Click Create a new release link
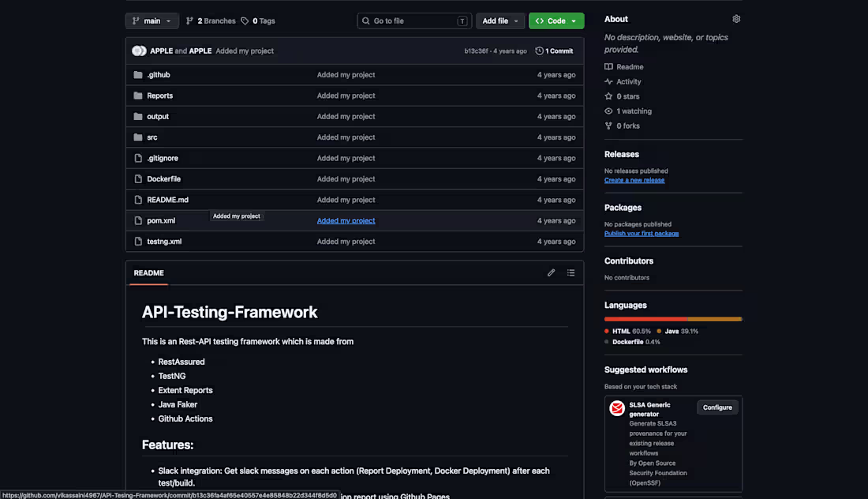 click(634, 180)
